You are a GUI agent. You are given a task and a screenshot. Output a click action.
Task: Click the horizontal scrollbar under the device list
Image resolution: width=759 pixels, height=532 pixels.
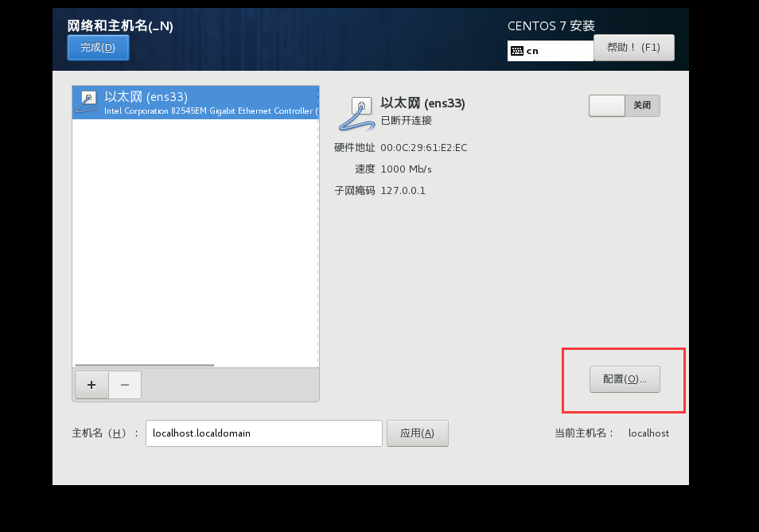click(145, 365)
